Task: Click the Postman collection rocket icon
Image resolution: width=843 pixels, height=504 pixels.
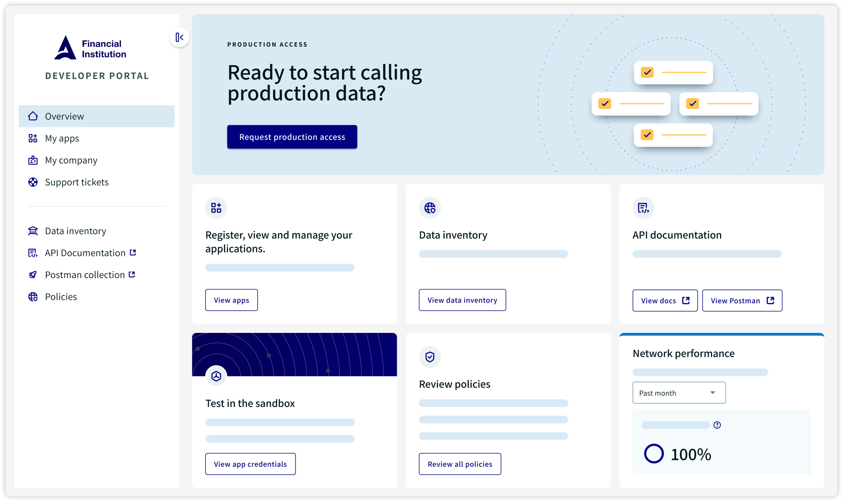Action: [x=33, y=274]
